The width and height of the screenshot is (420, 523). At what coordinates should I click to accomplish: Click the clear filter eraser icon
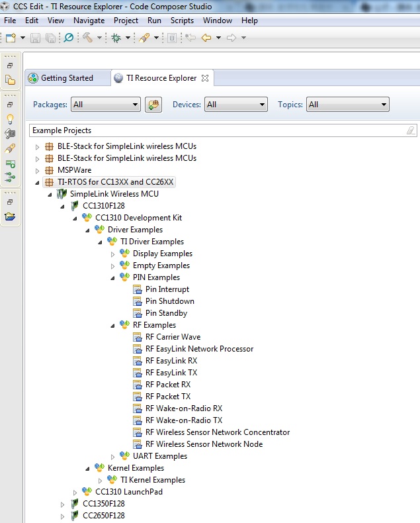411,130
